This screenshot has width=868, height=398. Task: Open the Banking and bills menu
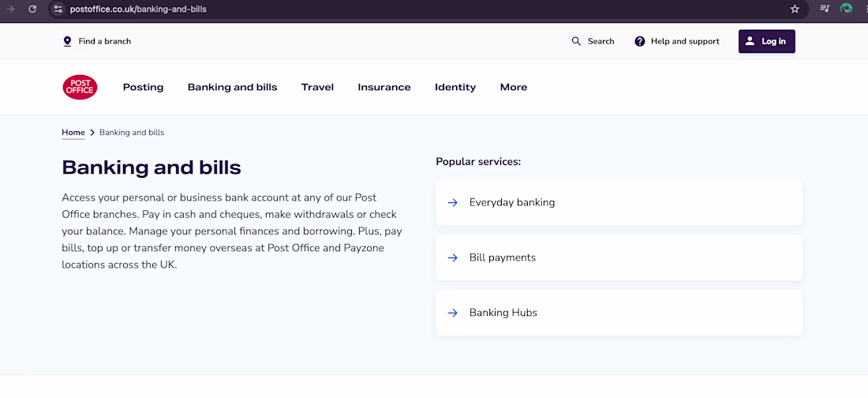pos(233,87)
